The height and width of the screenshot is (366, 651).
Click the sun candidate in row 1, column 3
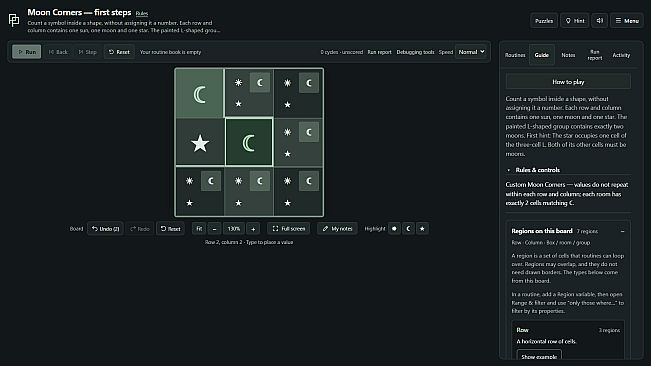(x=287, y=83)
